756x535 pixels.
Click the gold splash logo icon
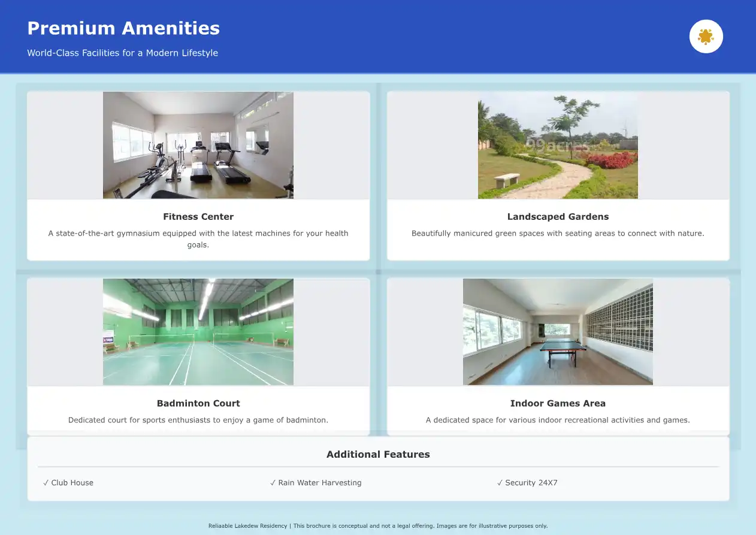click(706, 37)
